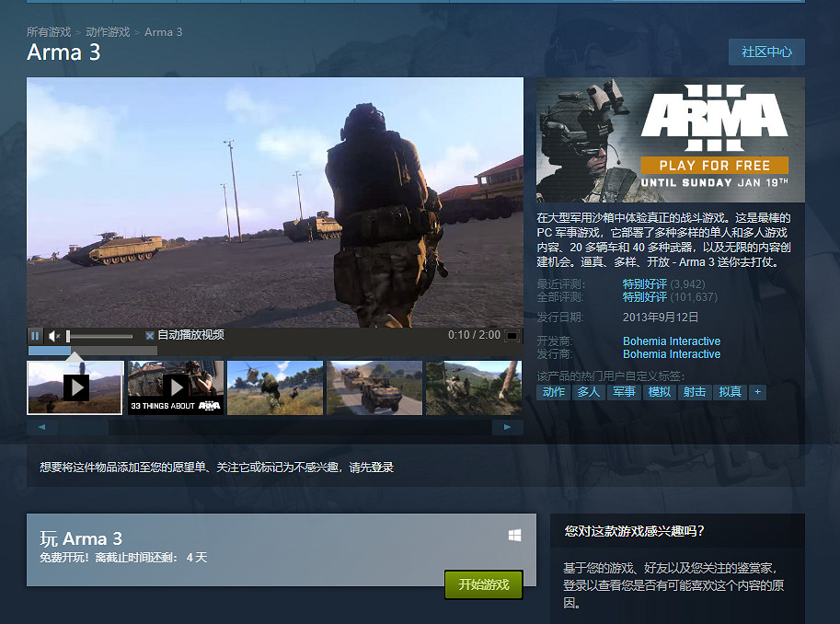Navigate to 所有游戏 in breadcrumb
The image size is (840, 624).
point(49,32)
